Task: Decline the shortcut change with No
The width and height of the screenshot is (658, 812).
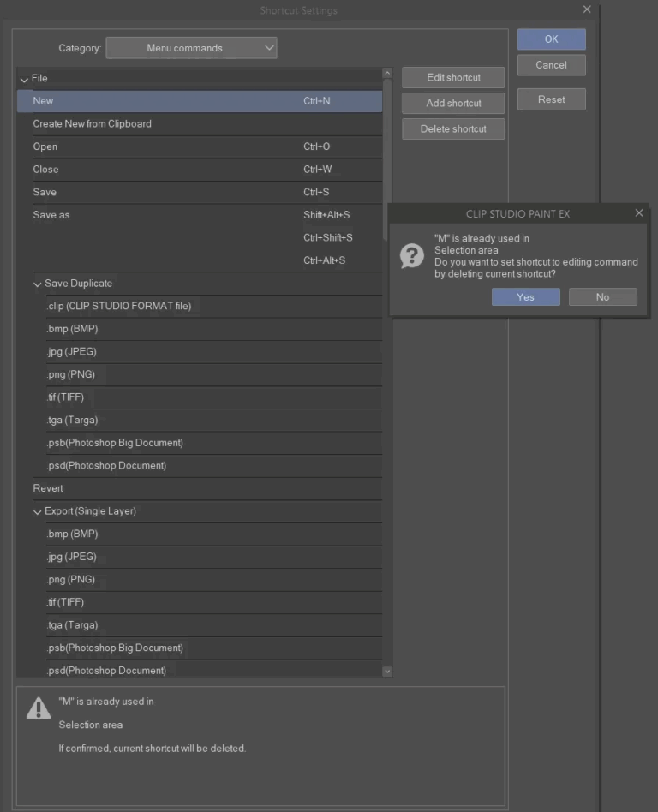Action: pos(602,296)
